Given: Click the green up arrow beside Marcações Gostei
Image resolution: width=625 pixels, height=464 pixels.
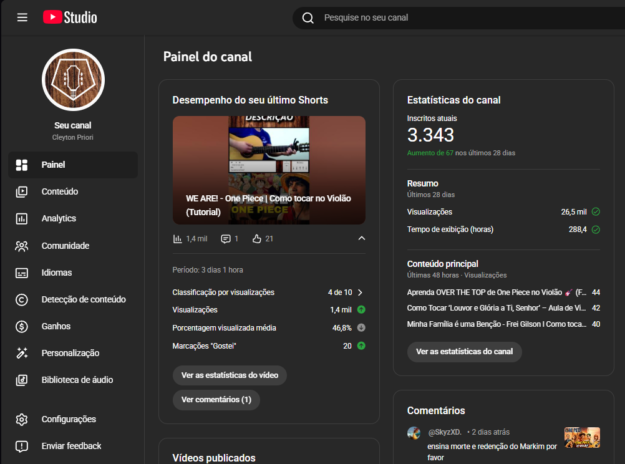Looking at the screenshot, I should [361, 346].
